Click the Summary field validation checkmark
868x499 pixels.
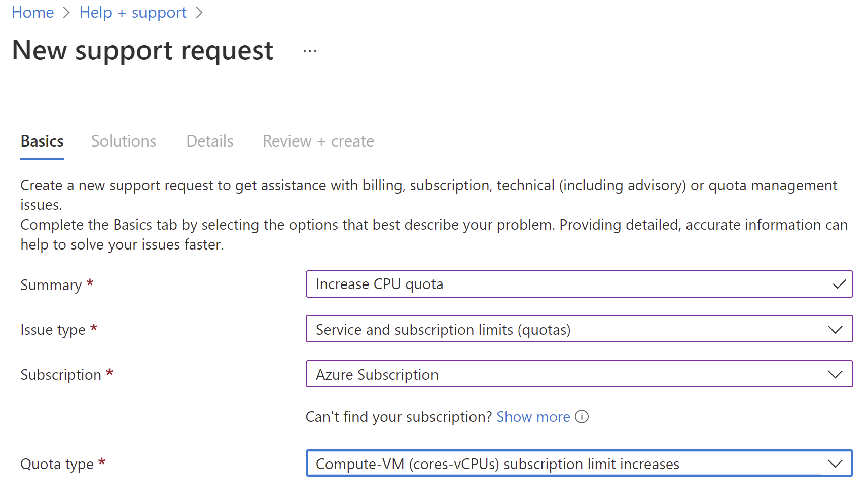click(x=839, y=284)
